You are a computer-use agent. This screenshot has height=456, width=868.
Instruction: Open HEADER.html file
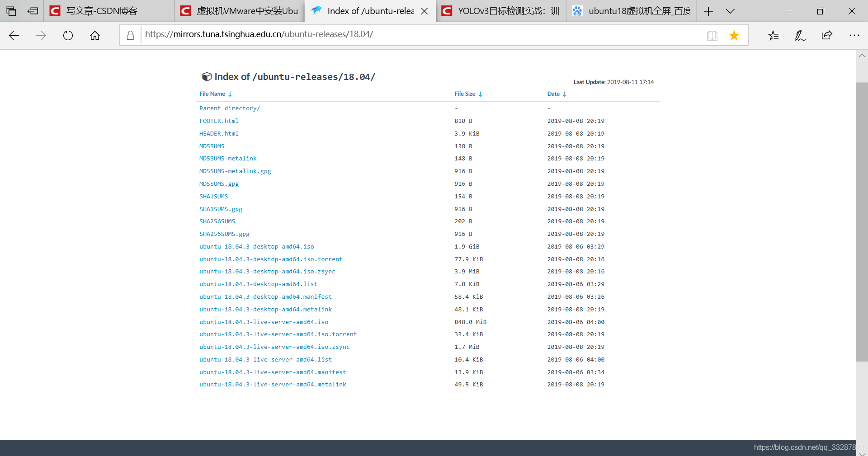219,134
